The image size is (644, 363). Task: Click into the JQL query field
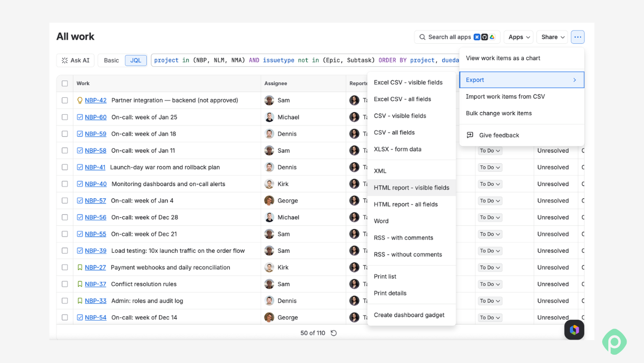[x=306, y=60]
